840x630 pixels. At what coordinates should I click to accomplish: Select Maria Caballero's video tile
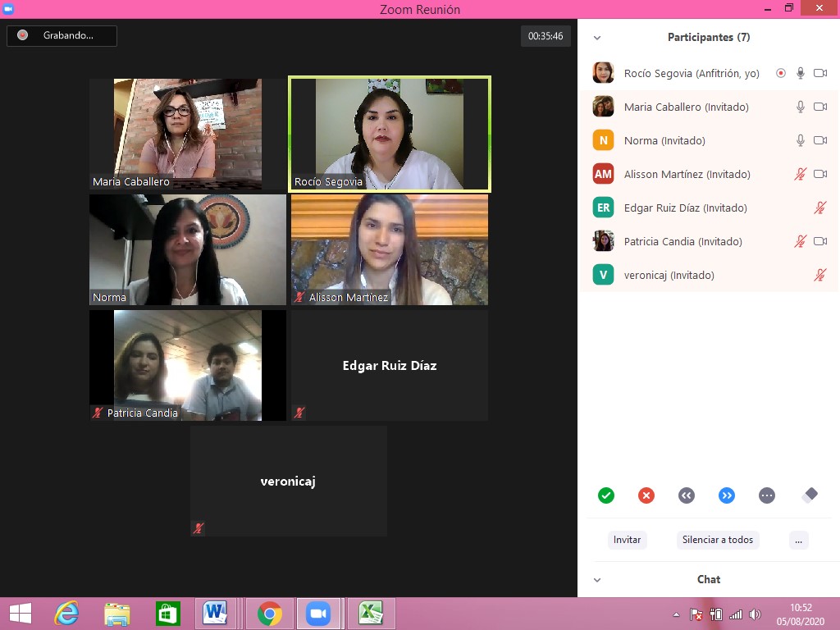pyautogui.click(x=188, y=134)
